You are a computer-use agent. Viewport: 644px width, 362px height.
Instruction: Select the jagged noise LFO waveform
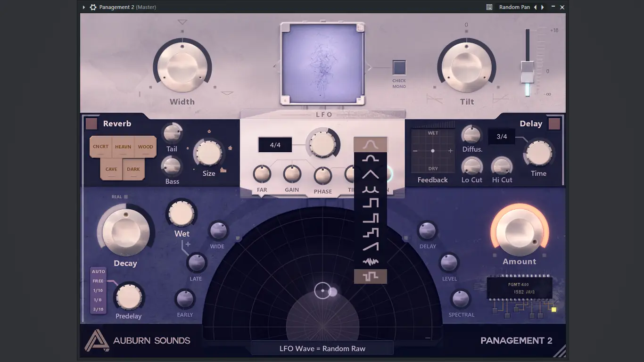click(x=371, y=262)
